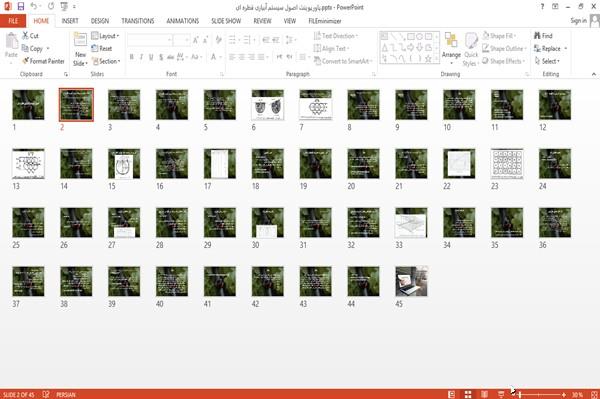This screenshot has width=600, height=399.
Task: Click Fit slide to window icon
Action: tap(594, 394)
